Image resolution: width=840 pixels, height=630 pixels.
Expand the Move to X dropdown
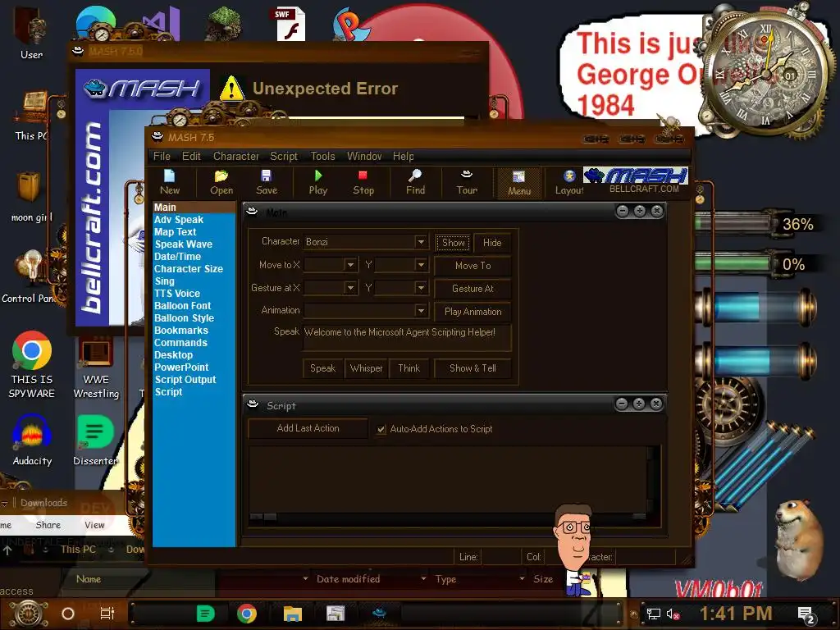(x=350, y=265)
